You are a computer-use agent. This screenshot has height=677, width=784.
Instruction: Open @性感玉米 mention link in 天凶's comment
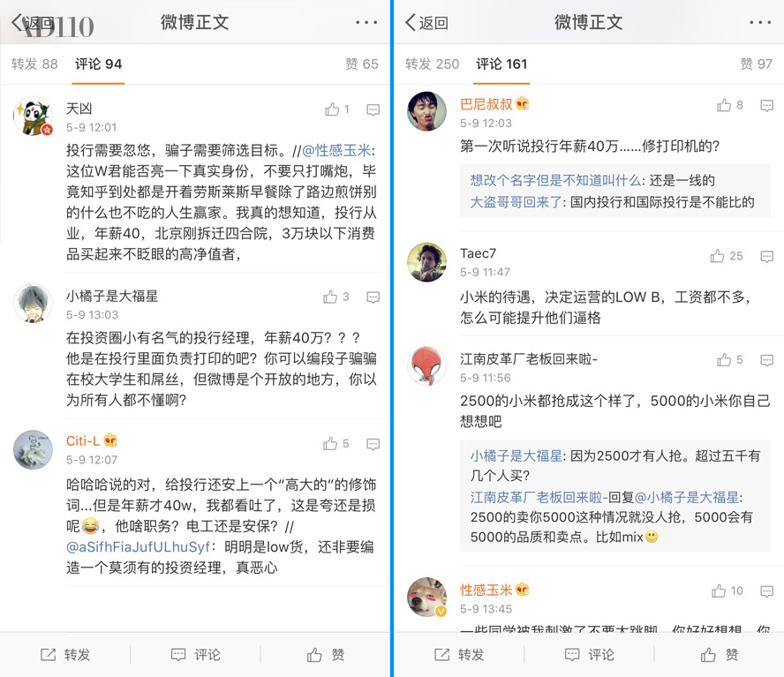[336, 150]
